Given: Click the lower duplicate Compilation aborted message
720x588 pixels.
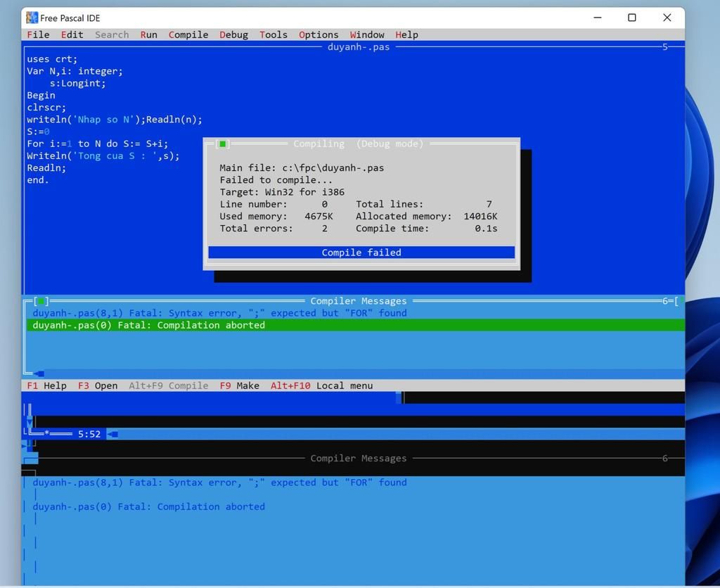Looking at the screenshot, I should pyautogui.click(x=149, y=506).
